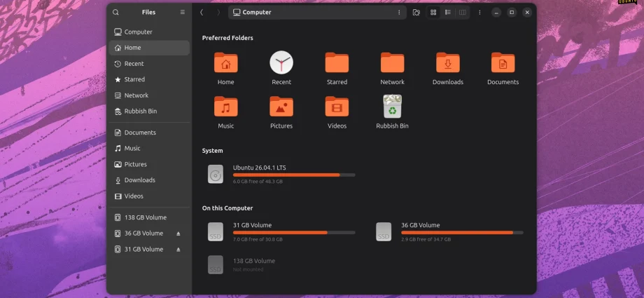The image size is (644, 298).
Task: Open the Pictures folder icon
Action: pos(281,106)
